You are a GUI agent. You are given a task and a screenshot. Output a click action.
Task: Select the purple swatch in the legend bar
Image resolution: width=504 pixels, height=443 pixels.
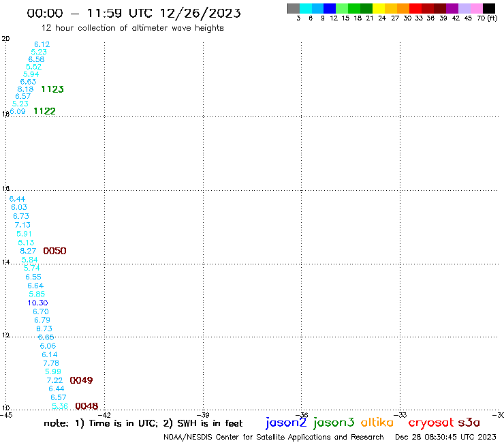pos(452,8)
